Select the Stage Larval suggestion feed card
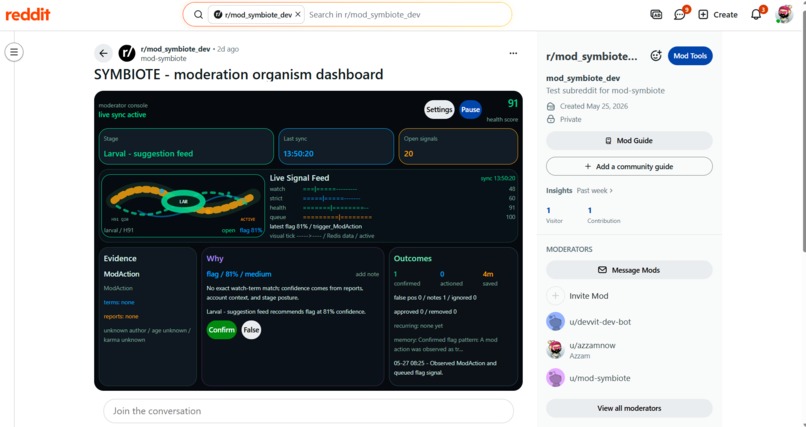806x427 pixels. 186,146
